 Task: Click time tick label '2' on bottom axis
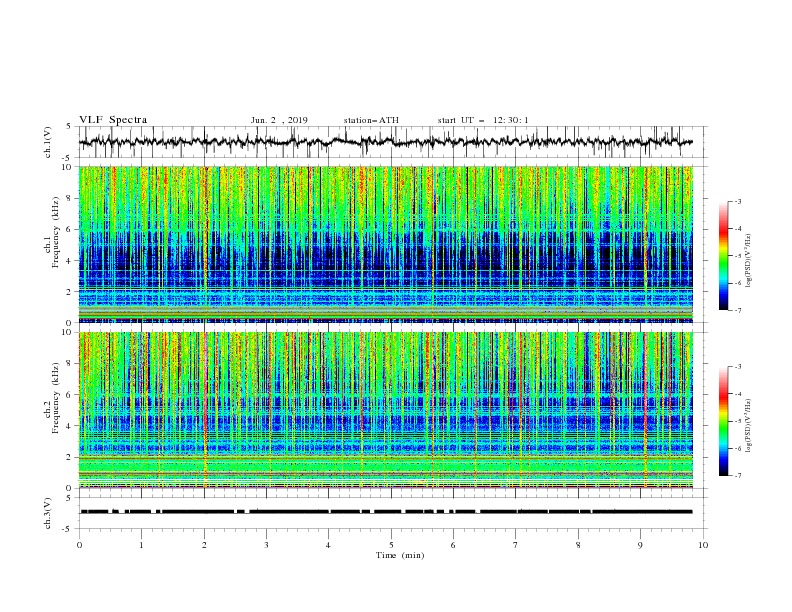pos(204,545)
